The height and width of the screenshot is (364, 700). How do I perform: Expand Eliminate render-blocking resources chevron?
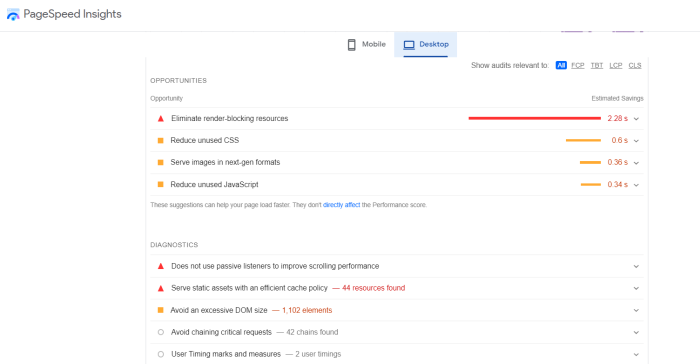tap(636, 119)
